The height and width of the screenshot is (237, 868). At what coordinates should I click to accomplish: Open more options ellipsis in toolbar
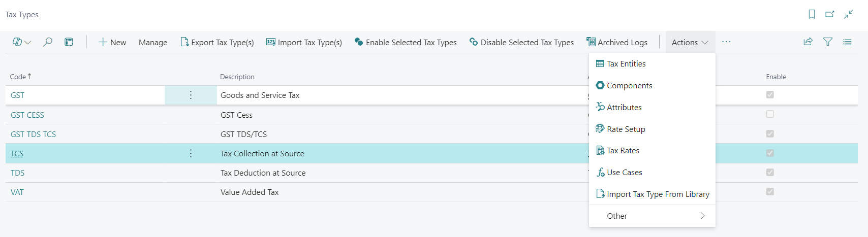726,42
